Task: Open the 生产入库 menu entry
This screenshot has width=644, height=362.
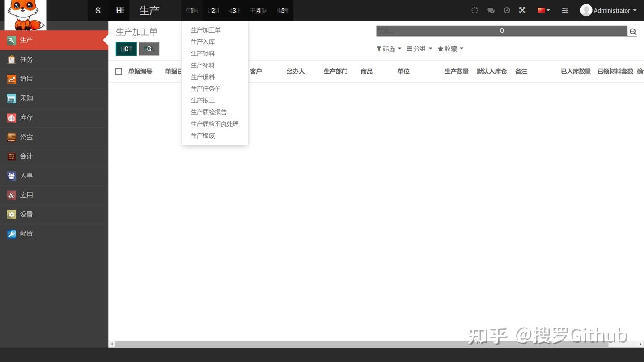Action: [x=202, y=42]
